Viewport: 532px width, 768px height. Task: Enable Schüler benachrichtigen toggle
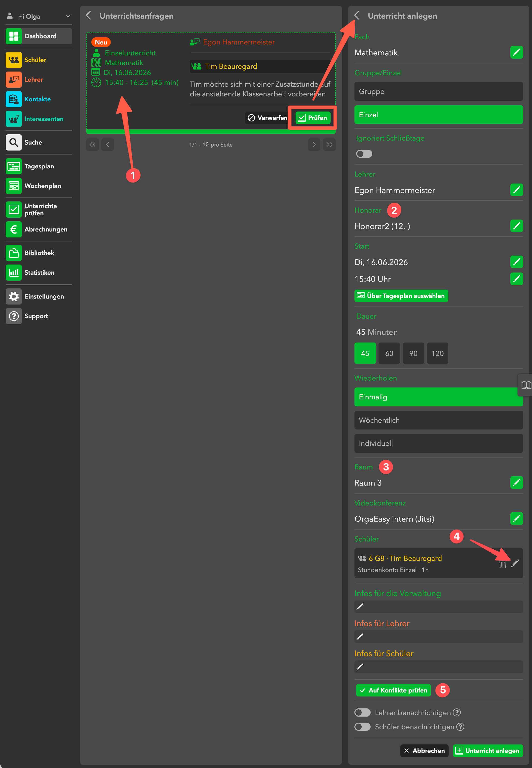point(362,727)
